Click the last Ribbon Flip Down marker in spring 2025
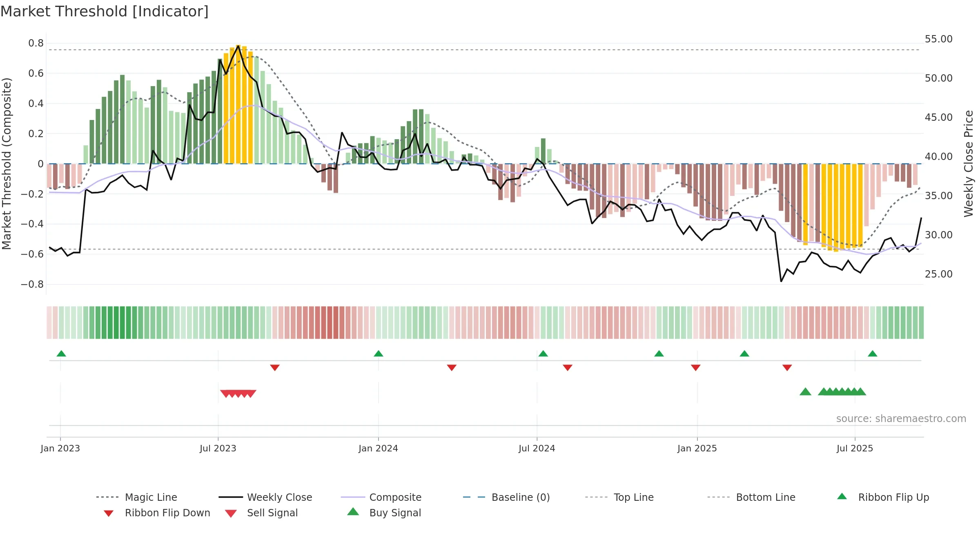This screenshot has height=551, width=980. tap(787, 368)
